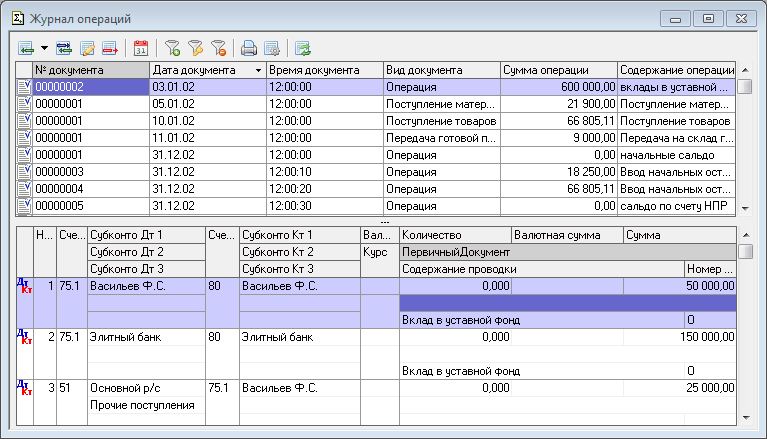
Task: Click the list settings gear icon
Action: tap(270, 47)
